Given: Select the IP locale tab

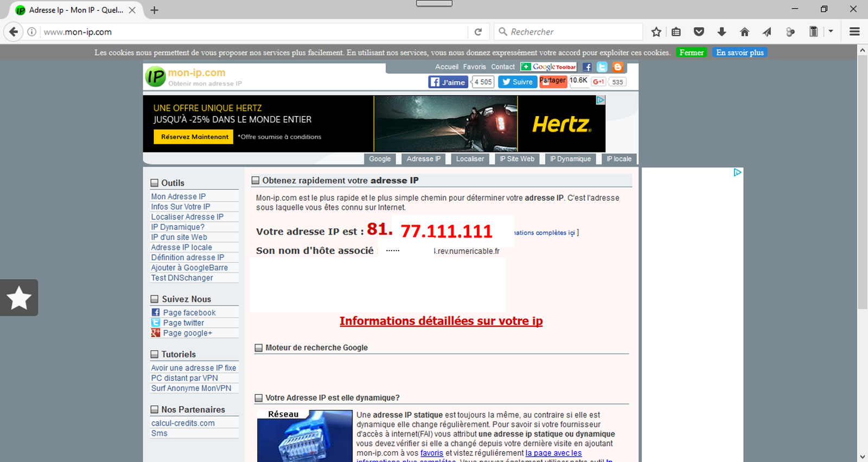Looking at the screenshot, I should (618, 159).
